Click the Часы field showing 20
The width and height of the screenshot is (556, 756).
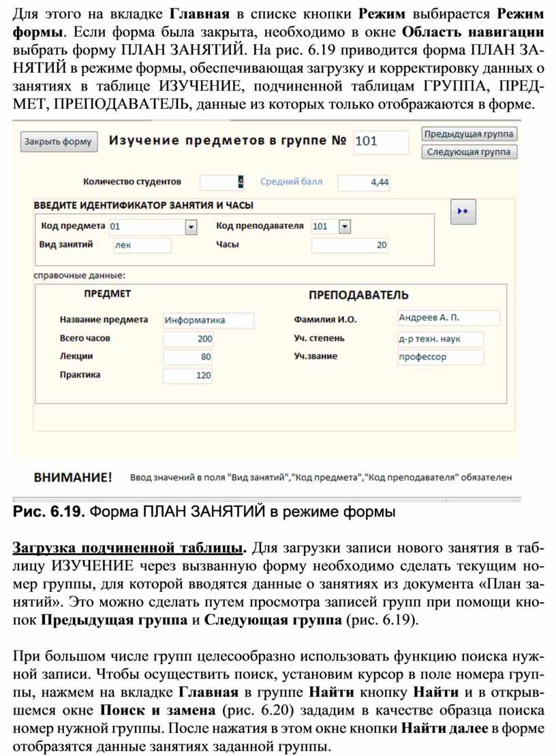[350, 245]
